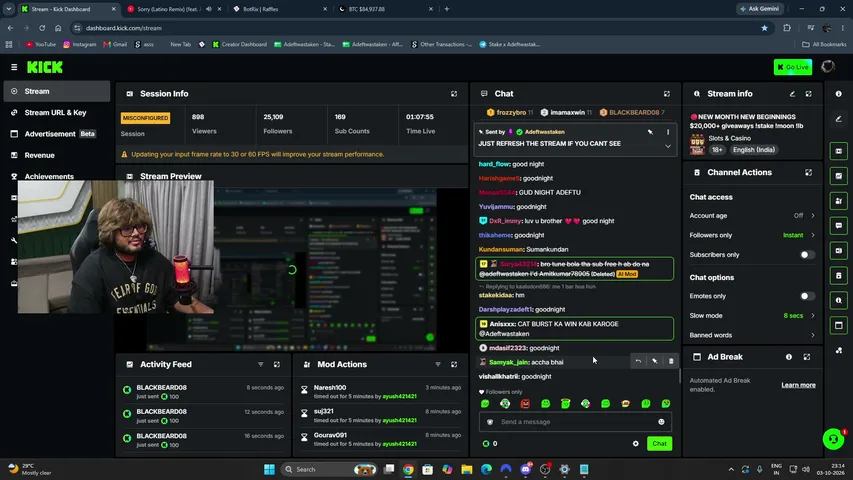The width and height of the screenshot is (853, 480).
Task: Expand the Channel Actions panel
Action: click(x=808, y=173)
